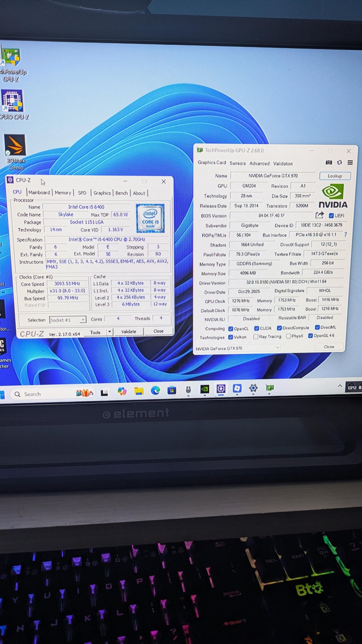Click the Validate button in CPU-Z
Viewport: 362px width, 644px height.
pyautogui.click(x=129, y=331)
